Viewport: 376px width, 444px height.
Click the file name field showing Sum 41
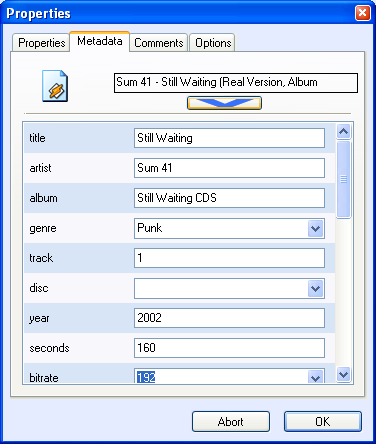pos(236,83)
